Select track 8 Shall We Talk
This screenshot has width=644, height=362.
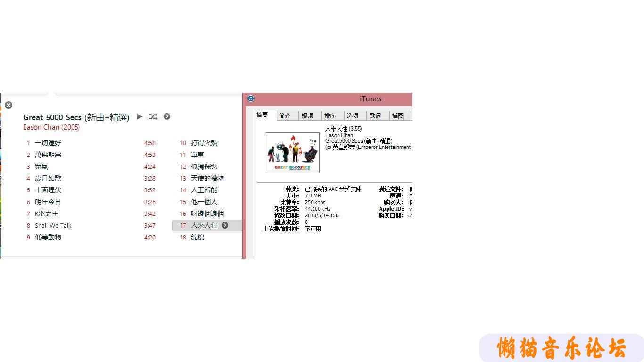(x=53, y=225)
